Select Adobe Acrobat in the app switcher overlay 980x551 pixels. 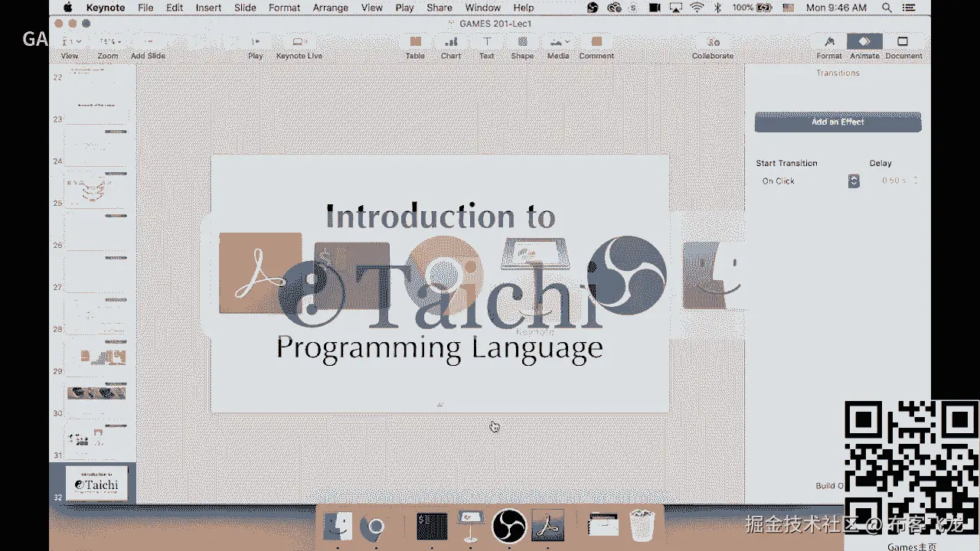(259, 273)
